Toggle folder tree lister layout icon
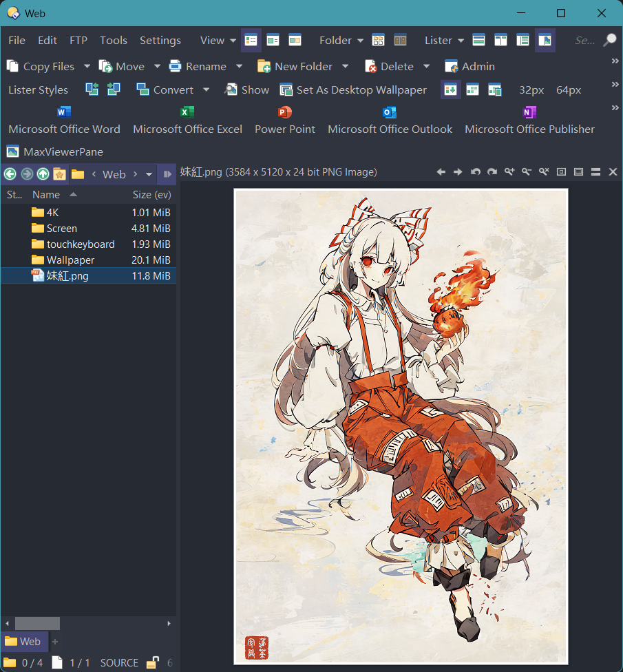This screenshot has height=672, width=623. click(x=522, y=41)
